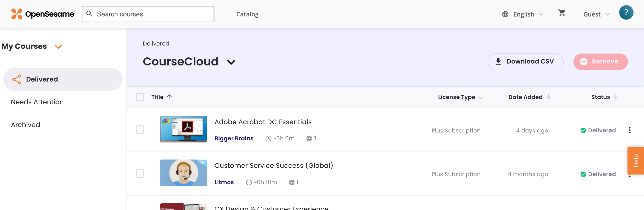
Task: Sort by Date Added using the arrow
Action: tap(548, 97)
